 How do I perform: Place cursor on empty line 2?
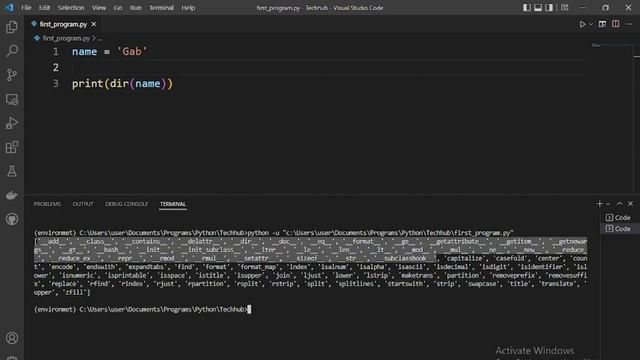[330, 68]
